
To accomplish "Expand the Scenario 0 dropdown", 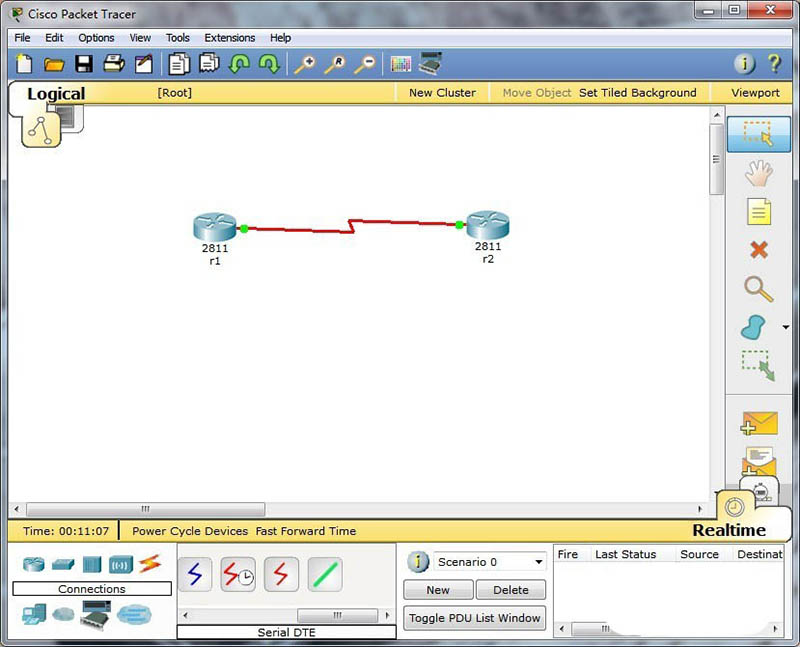I will pos(538,562).
